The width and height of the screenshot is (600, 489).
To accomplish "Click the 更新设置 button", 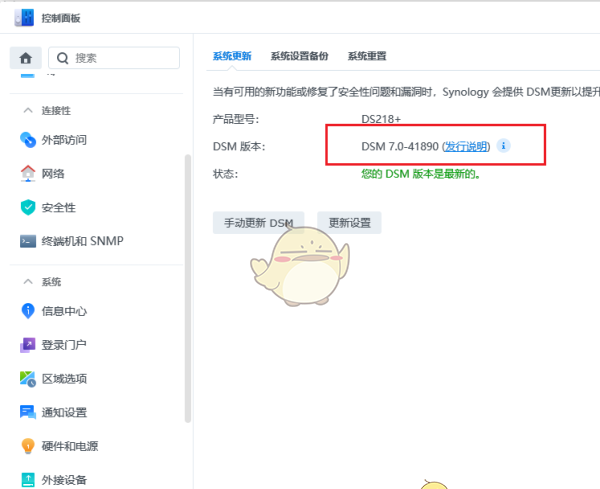I will [349, 223].
